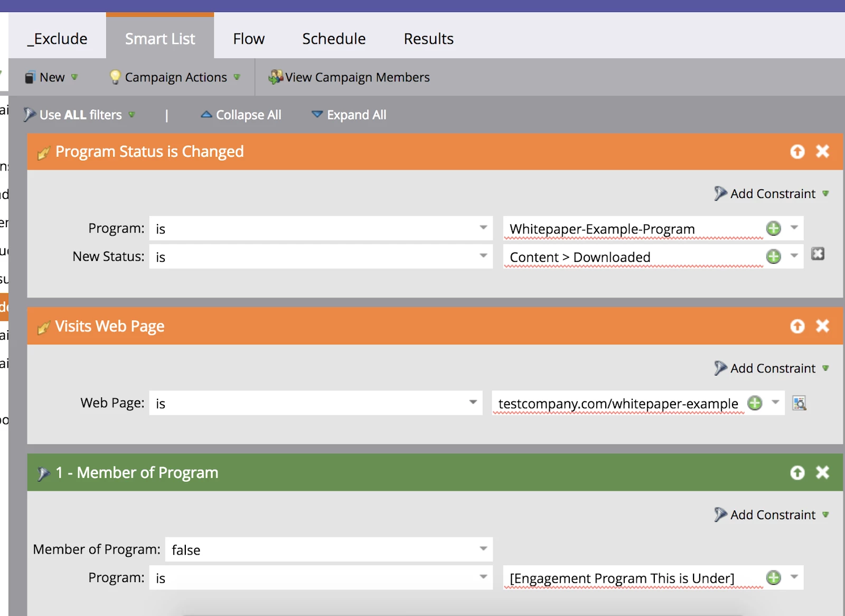Image resolution: width=845 pixels, height=616 pixels.
Task: Open the Use ALL filters dropdown
Action: pos(80,115)
